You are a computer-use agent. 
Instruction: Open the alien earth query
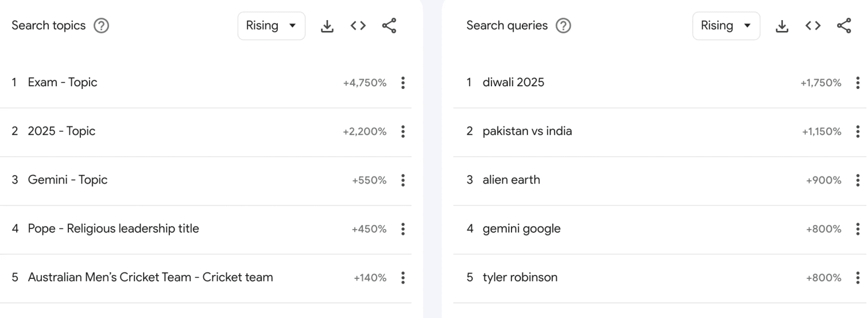click(x=511, y=180)
